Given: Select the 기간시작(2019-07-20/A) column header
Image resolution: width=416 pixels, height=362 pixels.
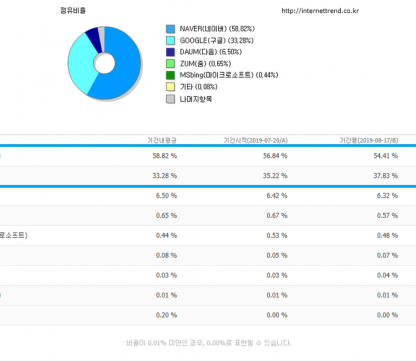Looking at the screenshot, I should 255,140.
